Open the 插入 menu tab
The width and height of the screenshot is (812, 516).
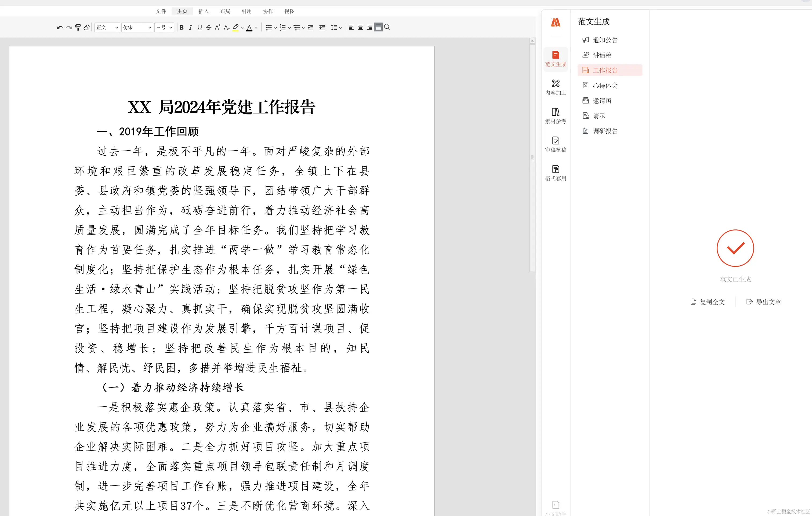coord(204,11)
